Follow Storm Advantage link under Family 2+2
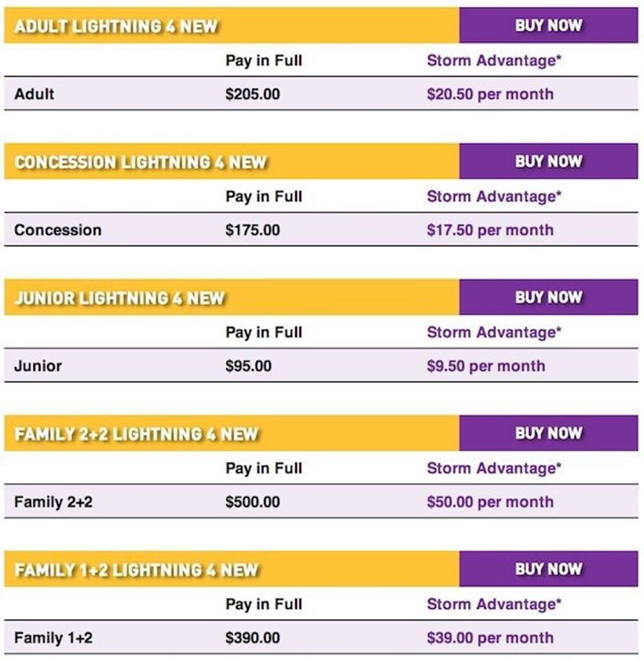Image resolution: width=644 pixels, height=660 pixels. tap(494, 468)
